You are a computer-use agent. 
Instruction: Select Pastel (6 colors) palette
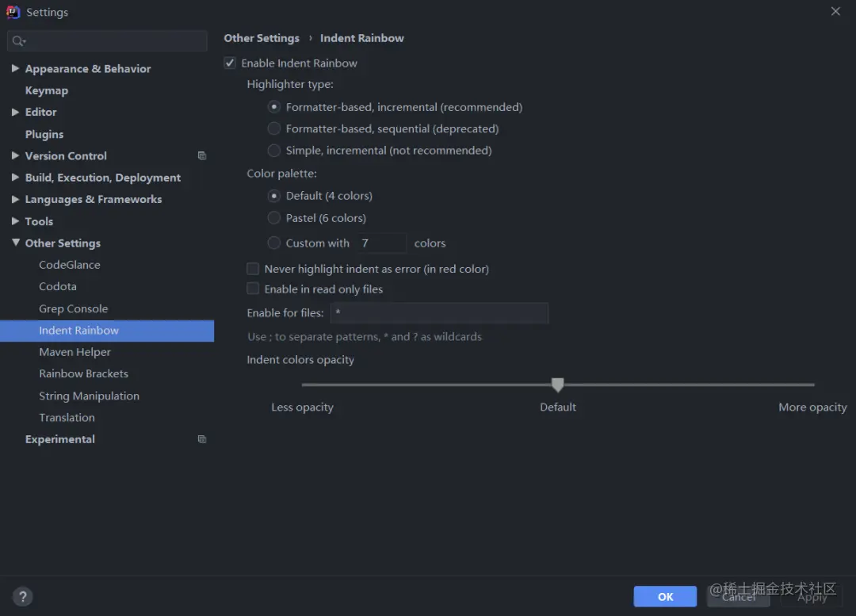point(274,218)
